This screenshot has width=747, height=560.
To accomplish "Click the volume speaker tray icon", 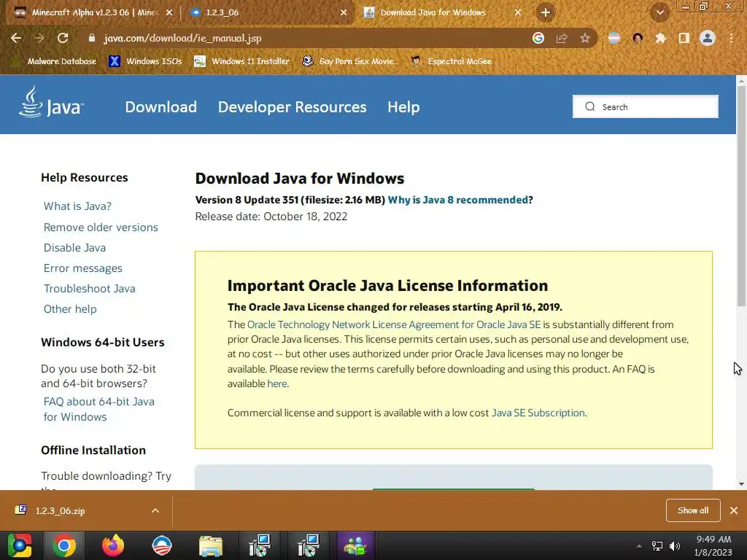I will (x=675, y=546).
